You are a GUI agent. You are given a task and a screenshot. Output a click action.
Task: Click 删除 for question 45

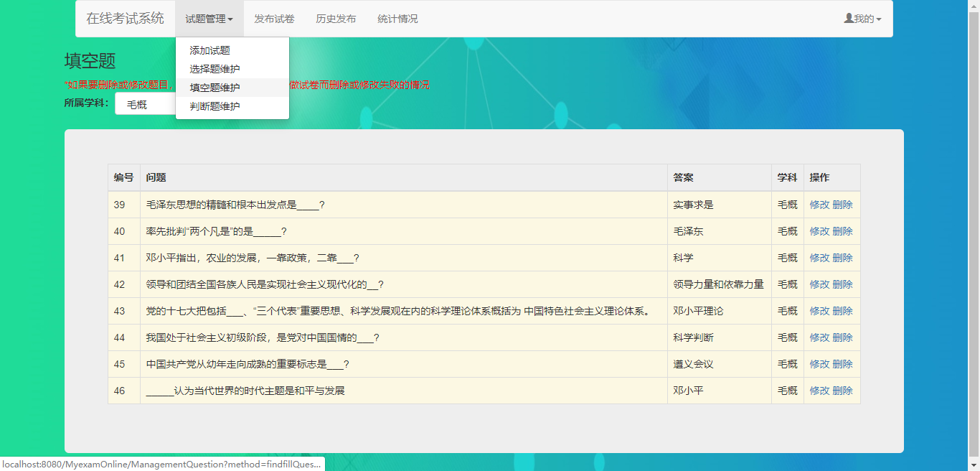(843, 364)
